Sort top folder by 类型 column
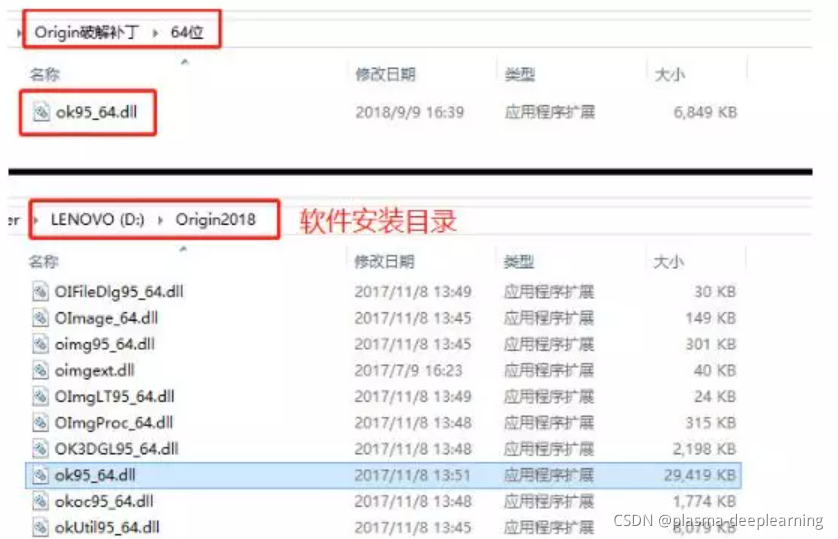This screenshot has height=539, width=838. (519, 74)
